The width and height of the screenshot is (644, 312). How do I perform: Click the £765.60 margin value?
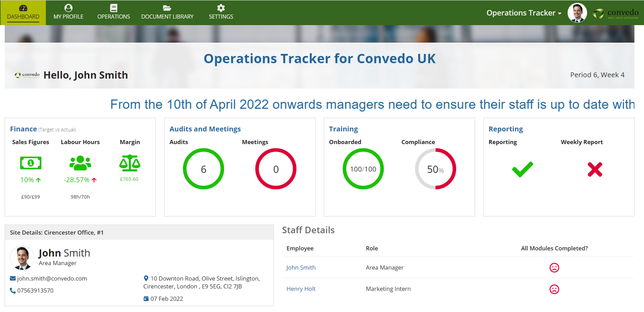pyautogui.click(x=129, y=179)
